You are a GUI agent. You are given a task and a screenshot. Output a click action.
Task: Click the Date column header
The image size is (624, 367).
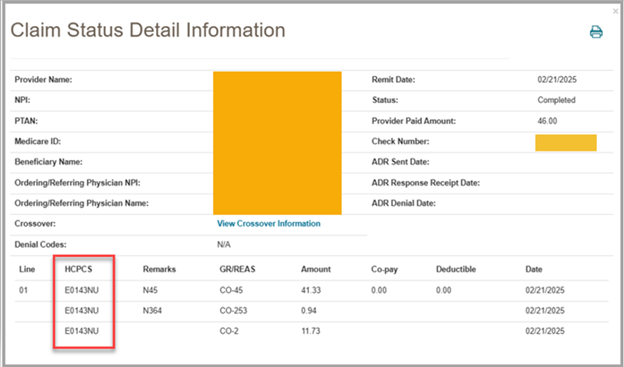pos(534,269)
